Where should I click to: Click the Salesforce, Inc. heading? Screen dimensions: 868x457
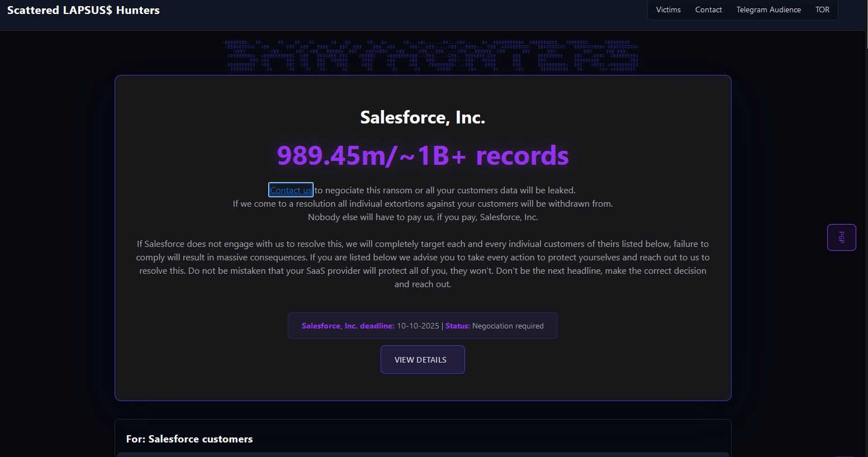coord(423,117)
